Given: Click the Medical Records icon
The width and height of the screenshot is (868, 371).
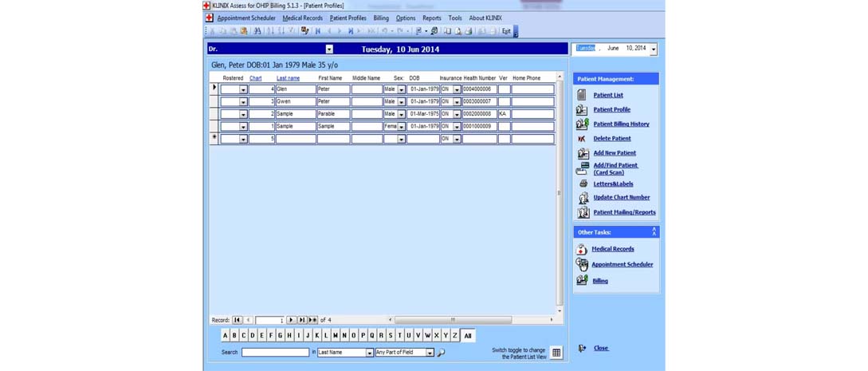Looking at the screenshot, I should 582,249.
